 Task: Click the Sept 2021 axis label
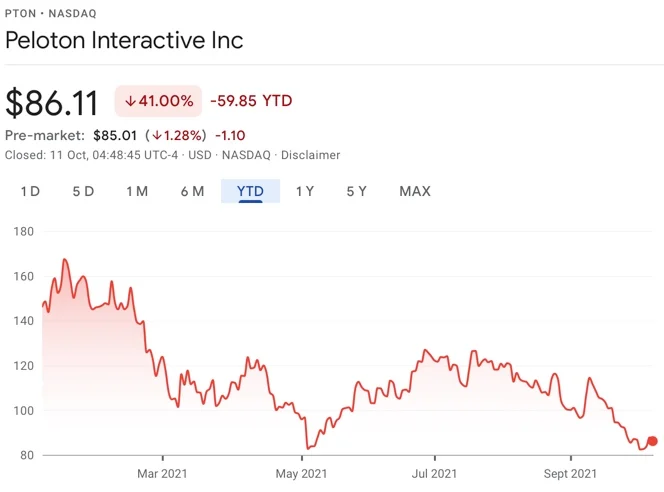point(570,474)
